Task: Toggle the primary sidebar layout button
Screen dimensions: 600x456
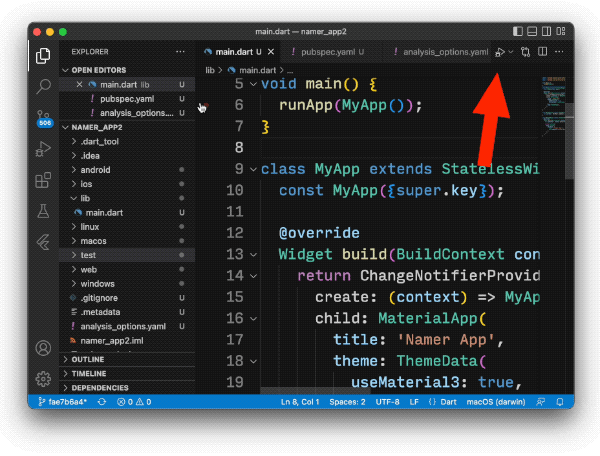Action: pyautogui.click(x=517, y=31)
